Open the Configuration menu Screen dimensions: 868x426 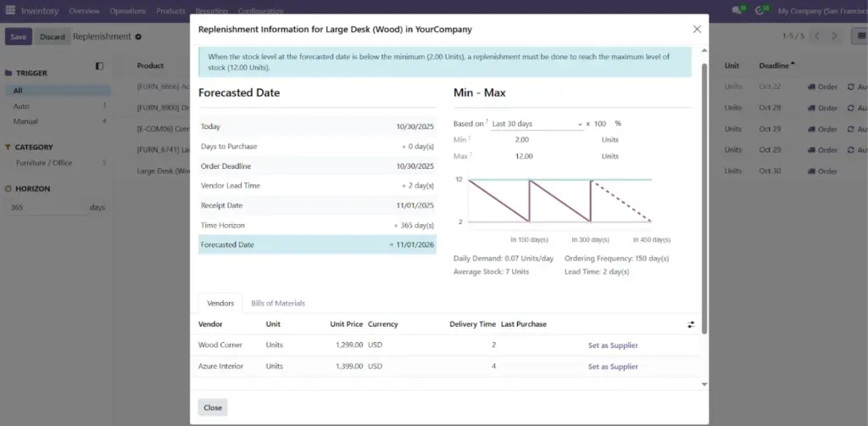[x=261, y=11]
